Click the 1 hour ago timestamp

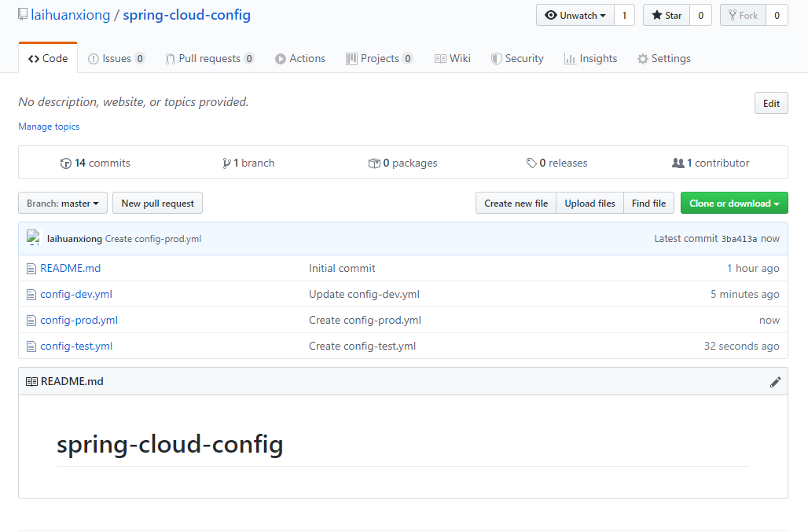tap(753, 268)
